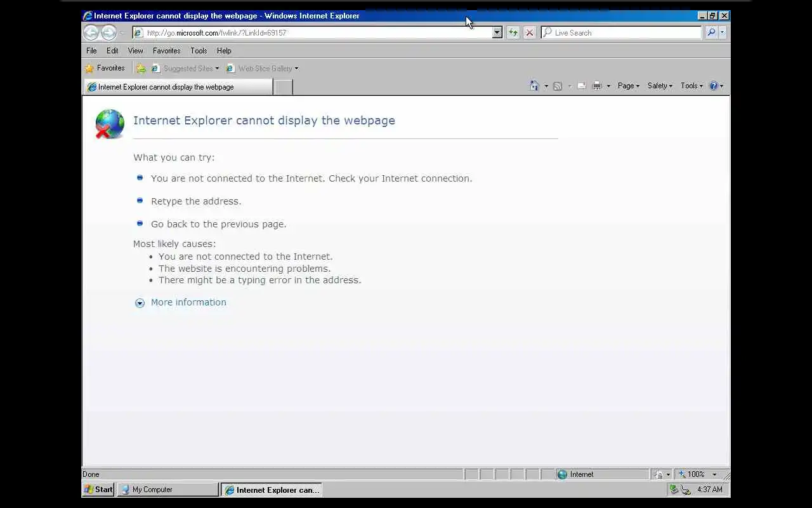
Task: Open the Home button dropdown arrow
Action: pos(546,86)
